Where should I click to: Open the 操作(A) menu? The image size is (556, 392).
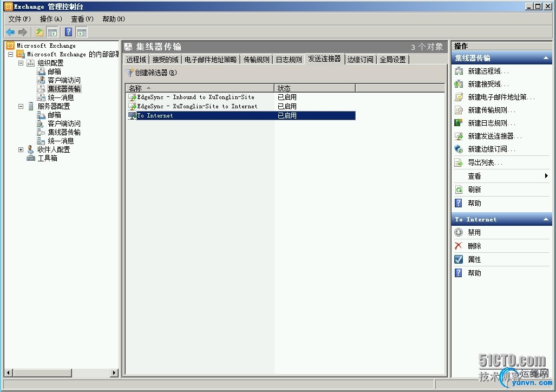pos(51,19)
